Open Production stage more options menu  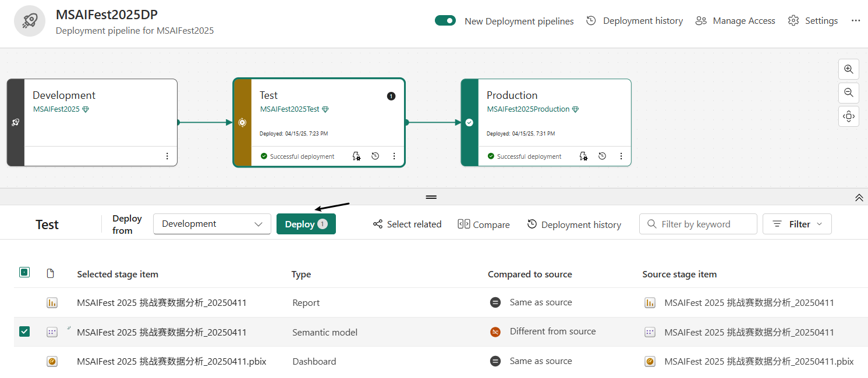[621, 156]
